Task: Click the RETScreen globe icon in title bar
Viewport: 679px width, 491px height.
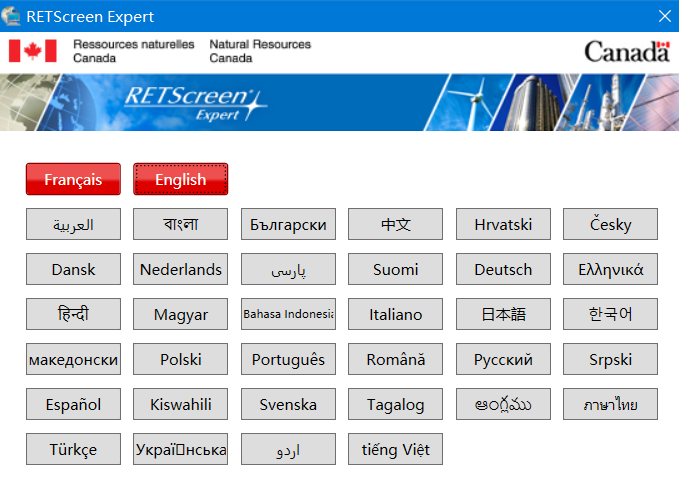Action: point(11,16)
